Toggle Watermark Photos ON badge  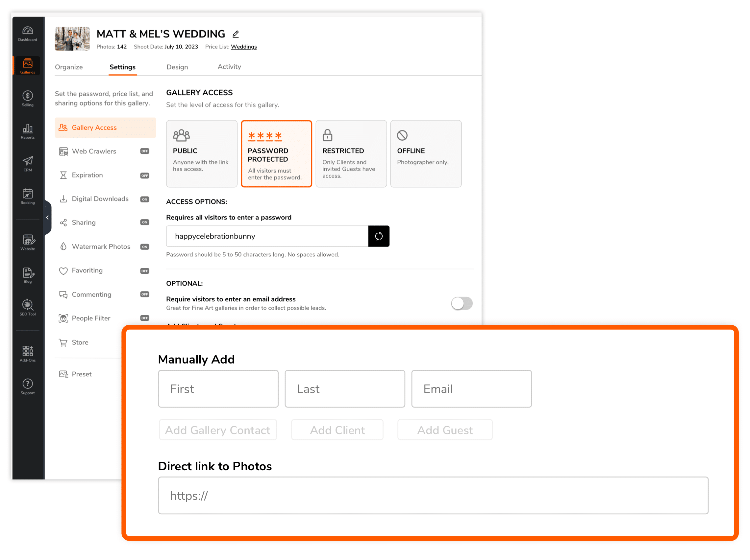[145, 246]
